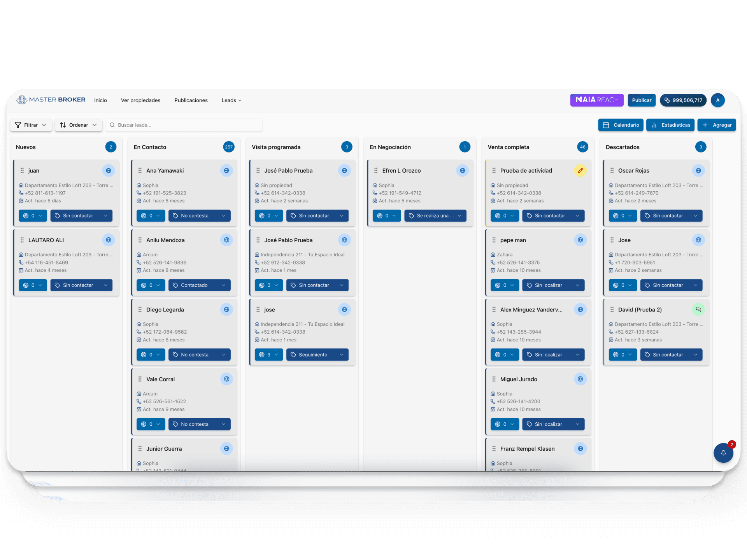Viewport: 747px width, 560px height.
Task: Open the Leads navigation menu
Action: click(x=231, y=100)
